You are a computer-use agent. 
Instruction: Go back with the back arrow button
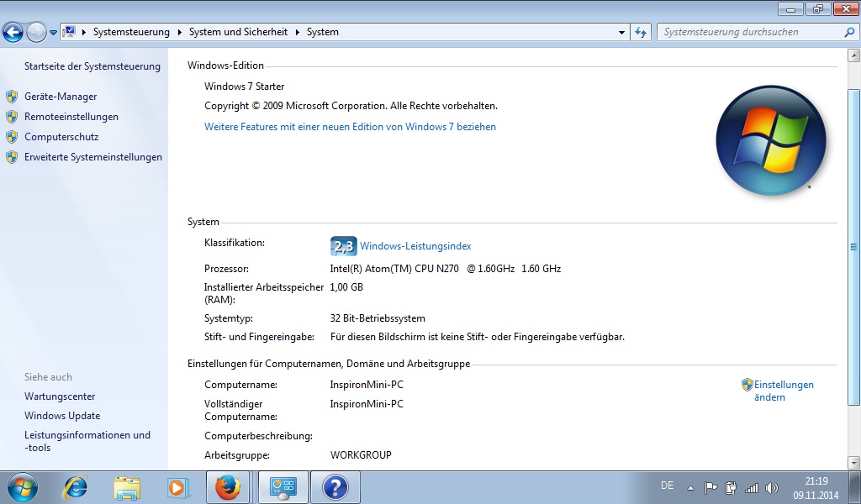(13, 32)
